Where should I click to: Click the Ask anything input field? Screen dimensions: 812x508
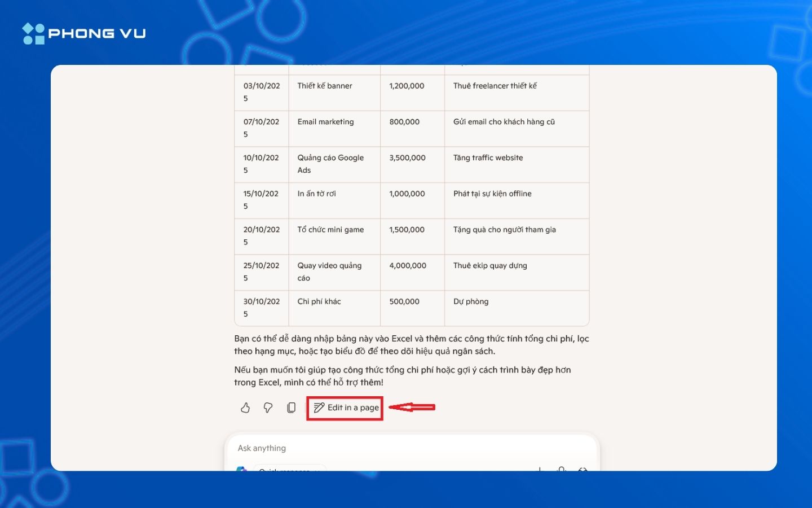tap(395, 448)
